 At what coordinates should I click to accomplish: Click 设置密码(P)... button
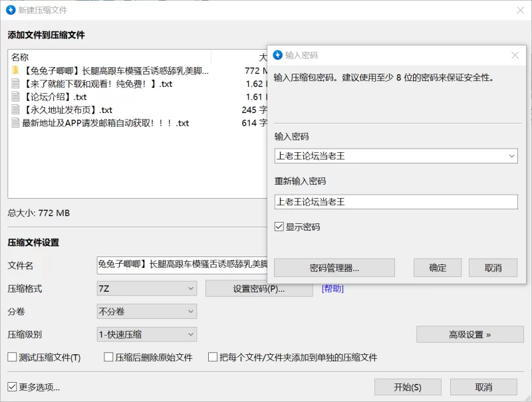[x=259, y=289]
